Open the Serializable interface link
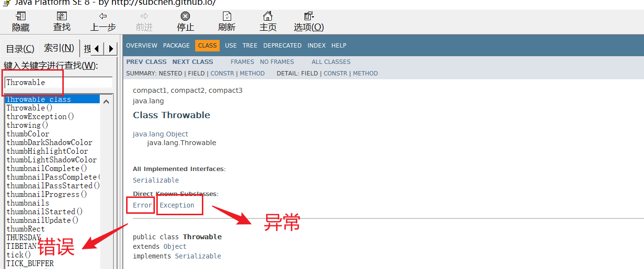 click(155, 180)
